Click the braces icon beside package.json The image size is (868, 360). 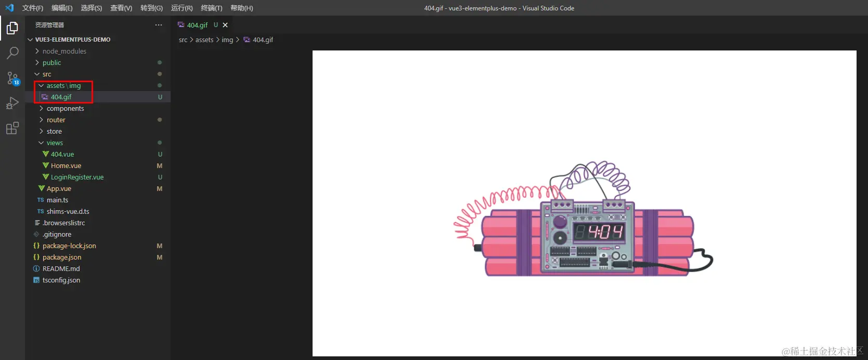tap(36, 257)
